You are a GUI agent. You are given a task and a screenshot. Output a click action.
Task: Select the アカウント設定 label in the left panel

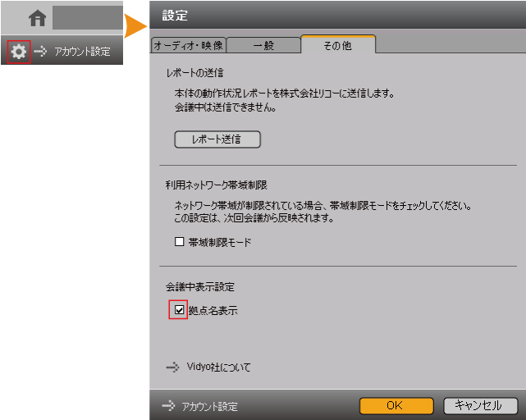click(x=82, y=52)
